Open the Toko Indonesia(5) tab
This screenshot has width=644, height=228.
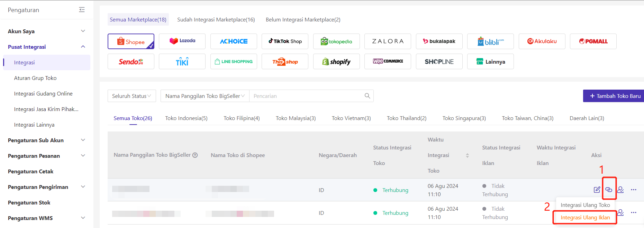186,118
